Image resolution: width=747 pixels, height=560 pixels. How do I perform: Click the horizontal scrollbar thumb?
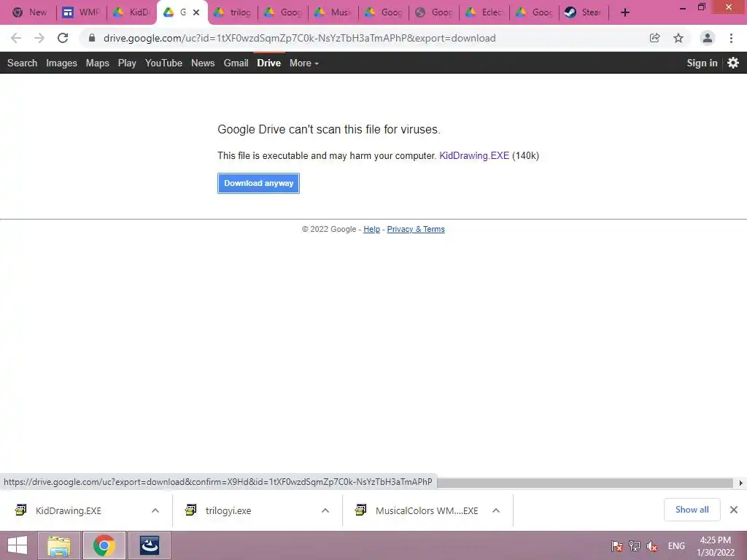585,483
